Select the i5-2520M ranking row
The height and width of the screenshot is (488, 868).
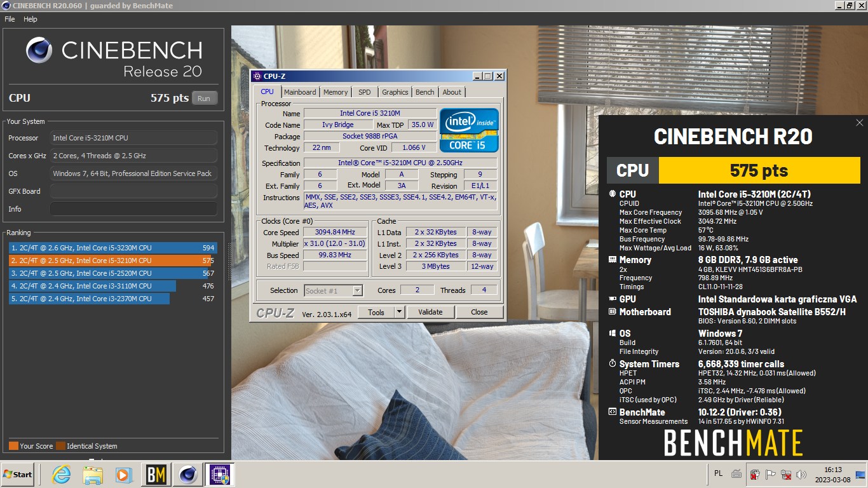click(x=112, y=273)
